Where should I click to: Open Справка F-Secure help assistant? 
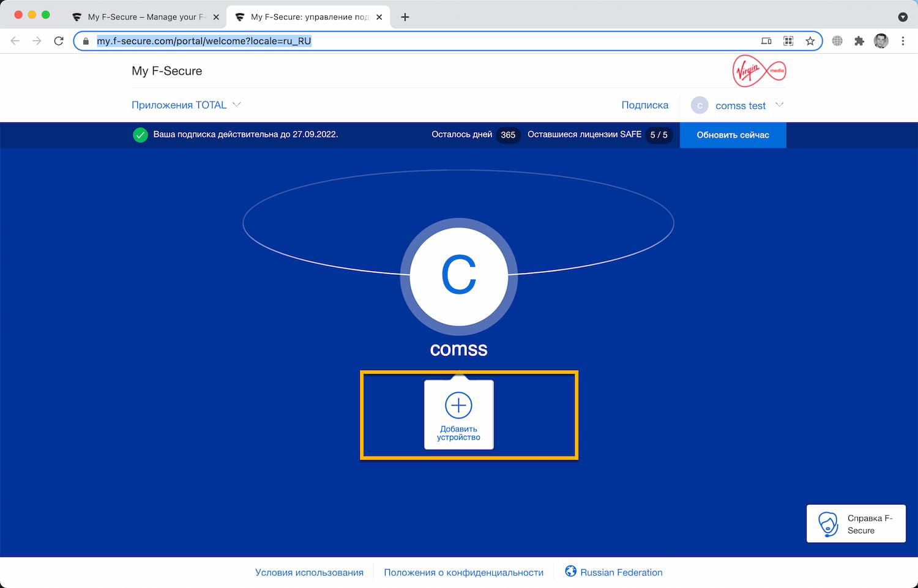point(856,523)
